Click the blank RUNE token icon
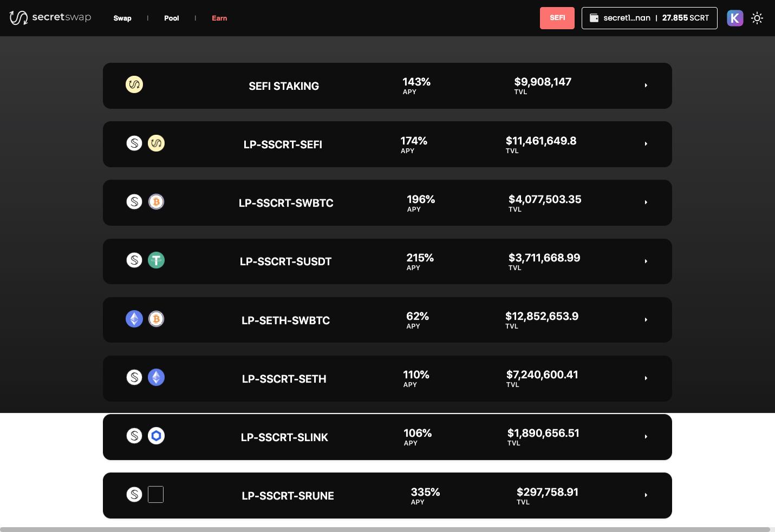The image size is (775, 532). pos(155,494)
